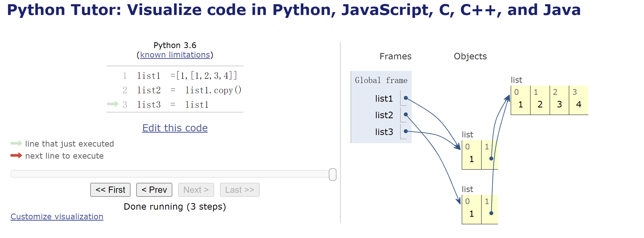
Task: Click code line 1 defining list1
Action: point(187,76)
